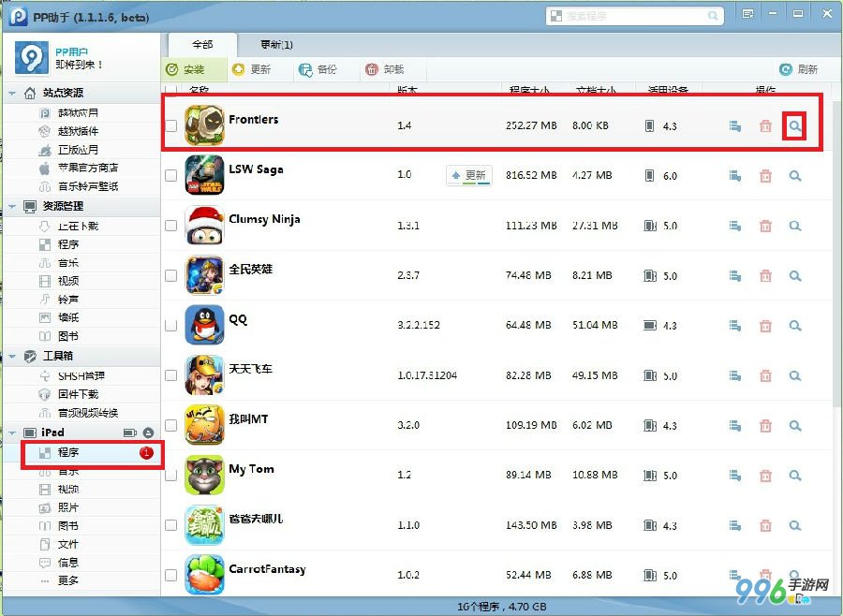Tick the checkbox for 爸爸去哪儿

171,524
